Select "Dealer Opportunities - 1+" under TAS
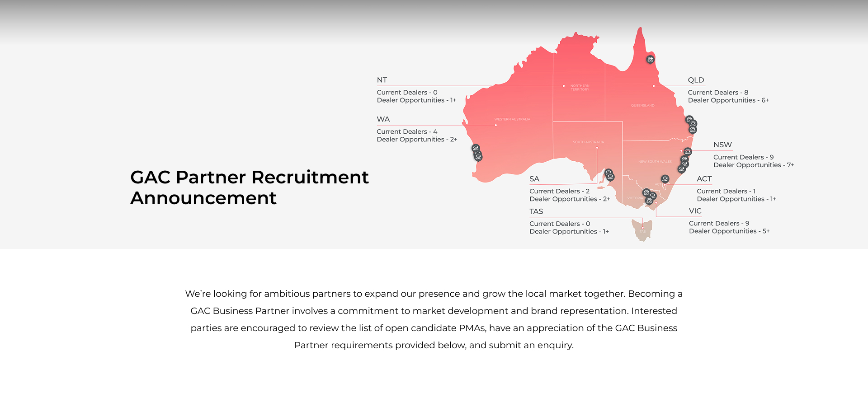868x407 pixels. point(569,232)
